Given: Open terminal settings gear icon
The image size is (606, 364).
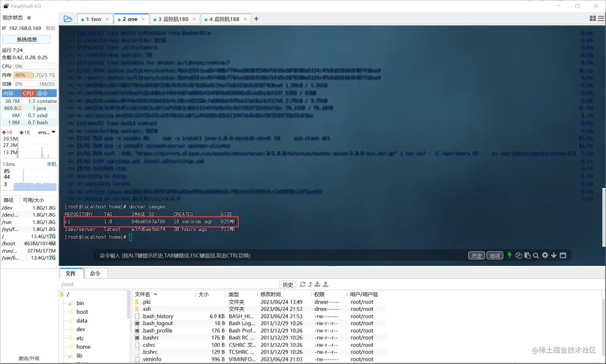Looking at the screenshot, I should pos(545,255).
